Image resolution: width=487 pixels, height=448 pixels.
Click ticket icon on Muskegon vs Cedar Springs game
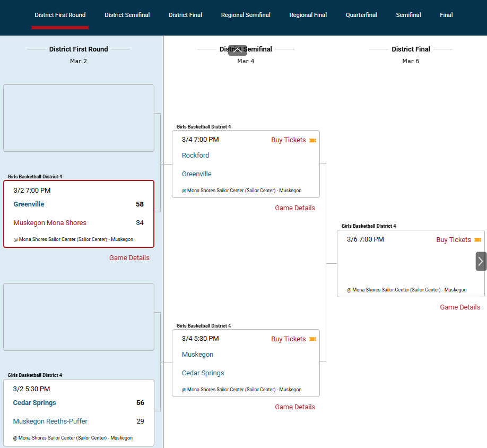pos(312,339)
